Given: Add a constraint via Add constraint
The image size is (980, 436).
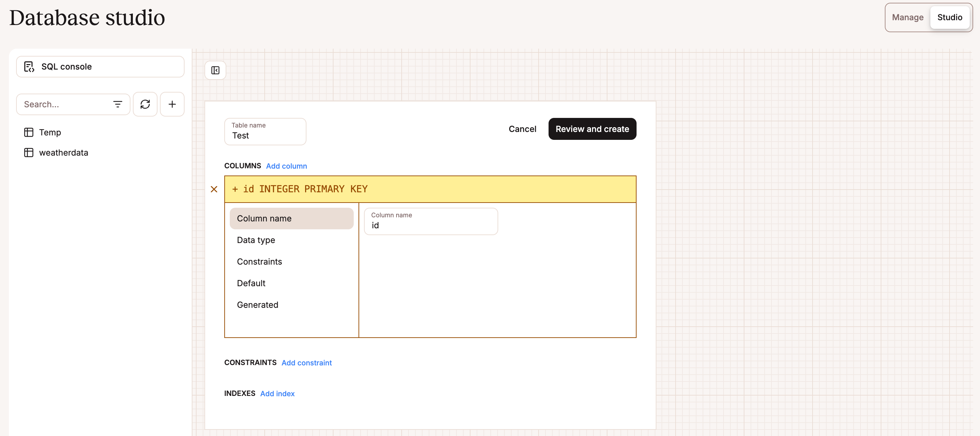Looking at the screenshot, I should click(306, 363).
